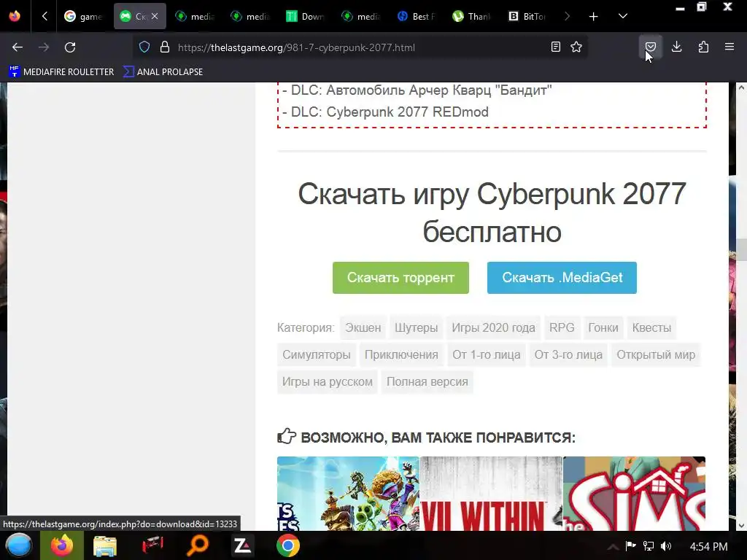Image resolution: width=747 pixels, height=560 pixels.
Task: Open the RPG category tag
Action: [562, 327]
